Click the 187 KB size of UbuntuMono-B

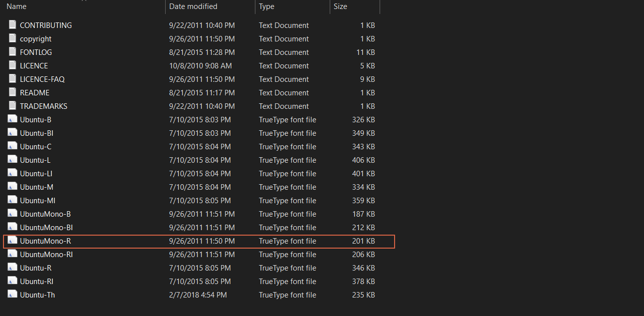(x=363, y=214)
